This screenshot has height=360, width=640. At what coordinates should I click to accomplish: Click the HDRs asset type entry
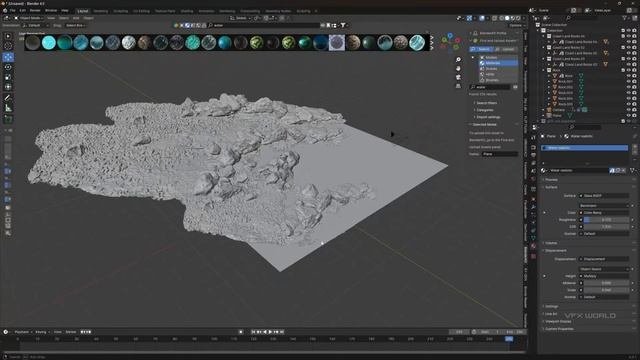click(499, 75)
